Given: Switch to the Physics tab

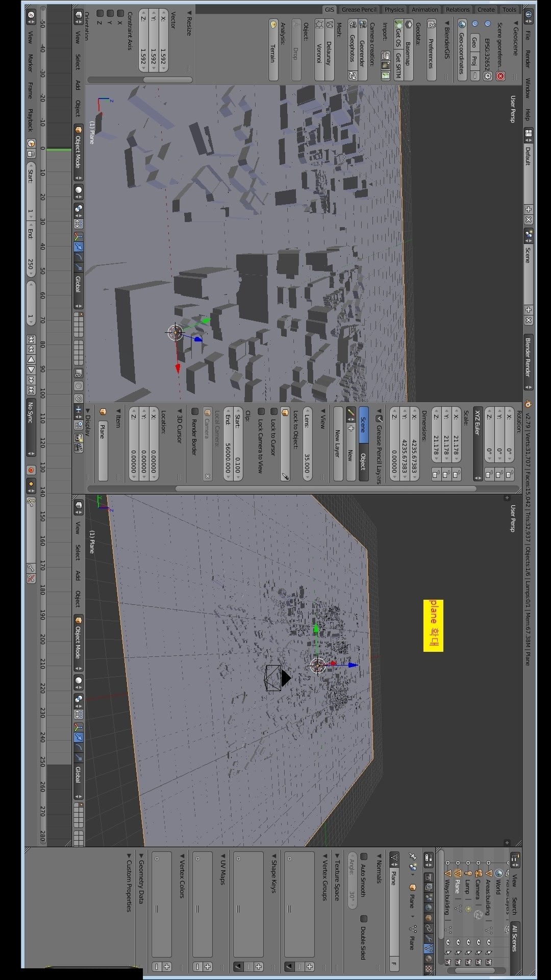Looking at the screenshot, I should coord(394,10).
